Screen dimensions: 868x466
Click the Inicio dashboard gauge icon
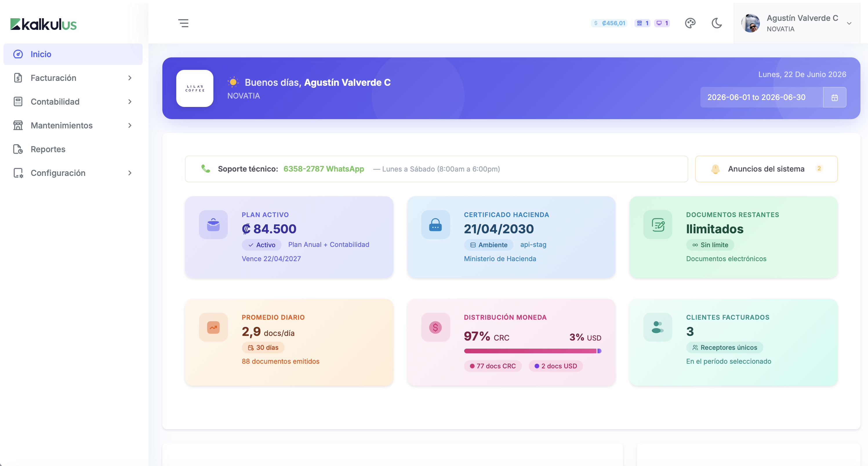(x=18, y=54)
